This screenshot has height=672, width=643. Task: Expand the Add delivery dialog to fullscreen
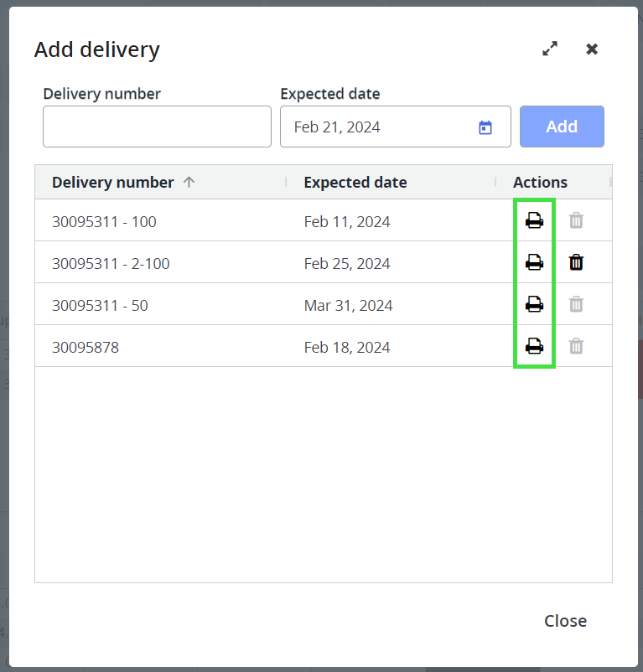[x=550, y=49]
